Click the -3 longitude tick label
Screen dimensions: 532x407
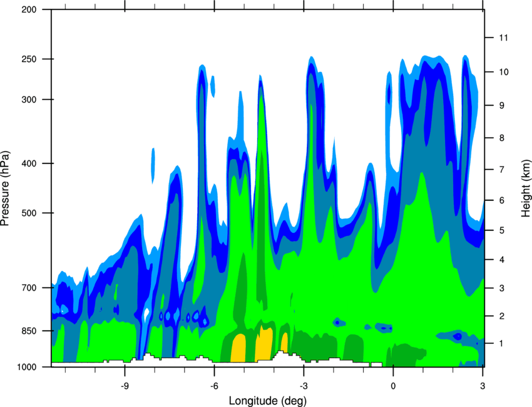304,386
